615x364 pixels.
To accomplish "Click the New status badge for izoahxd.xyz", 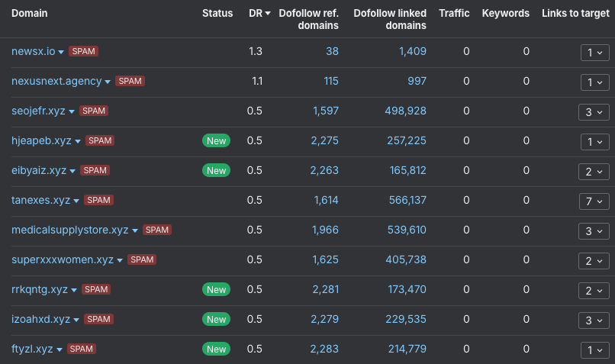I will coord(216,319).
